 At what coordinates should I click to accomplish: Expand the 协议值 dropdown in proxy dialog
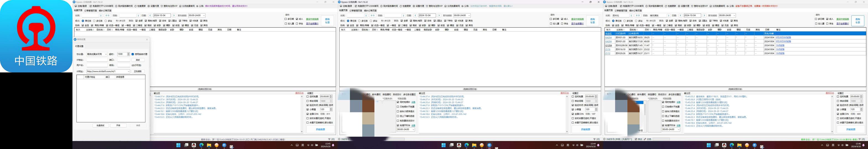pos(106,54)
